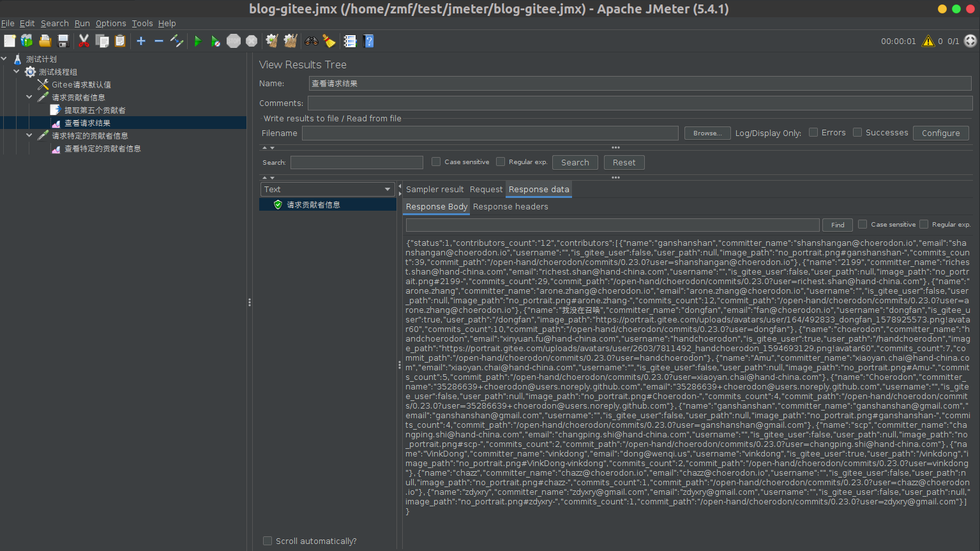
Task: Click the Shutdown cross icon
Action: pos(252,41)
